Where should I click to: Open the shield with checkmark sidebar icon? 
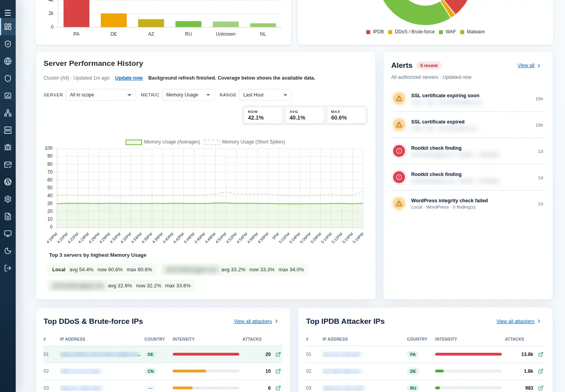[x=8, y=44]
